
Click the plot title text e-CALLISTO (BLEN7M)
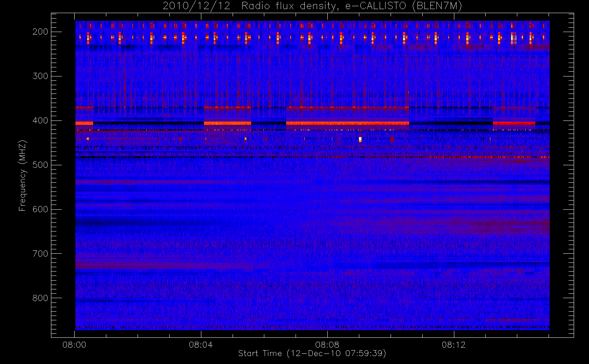point(404,6)
